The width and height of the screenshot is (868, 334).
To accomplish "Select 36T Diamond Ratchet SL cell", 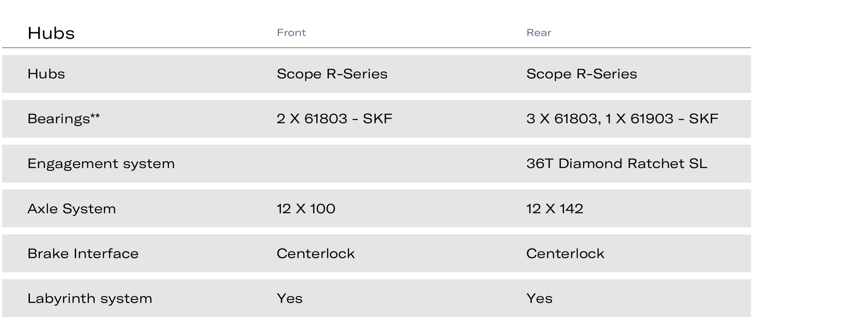I will tap(616, 163).
